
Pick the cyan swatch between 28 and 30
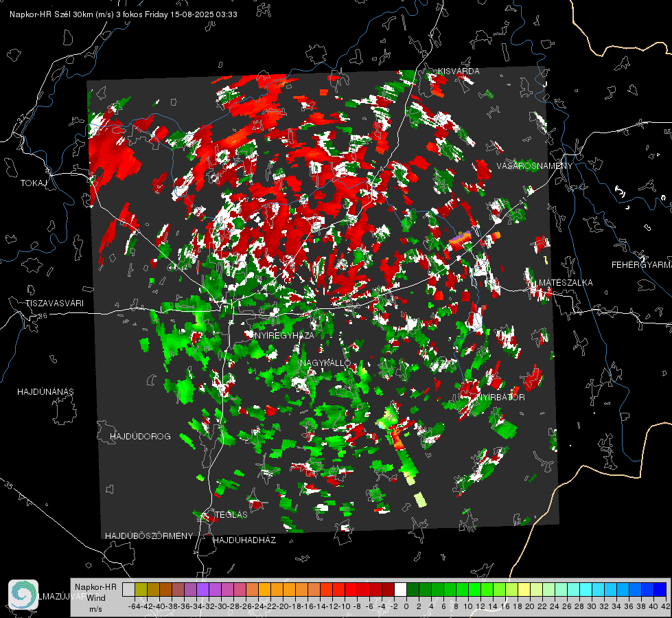pyautogui.click(x=586, y=590)
